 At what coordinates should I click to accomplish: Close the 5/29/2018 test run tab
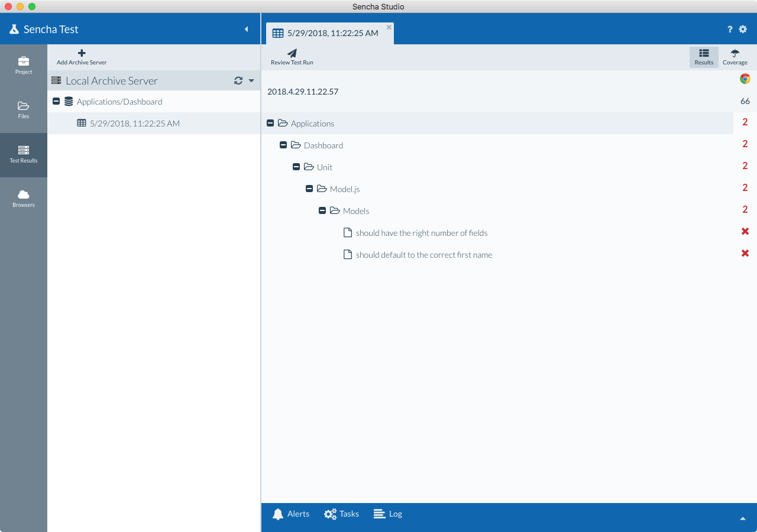click(389, 27)
